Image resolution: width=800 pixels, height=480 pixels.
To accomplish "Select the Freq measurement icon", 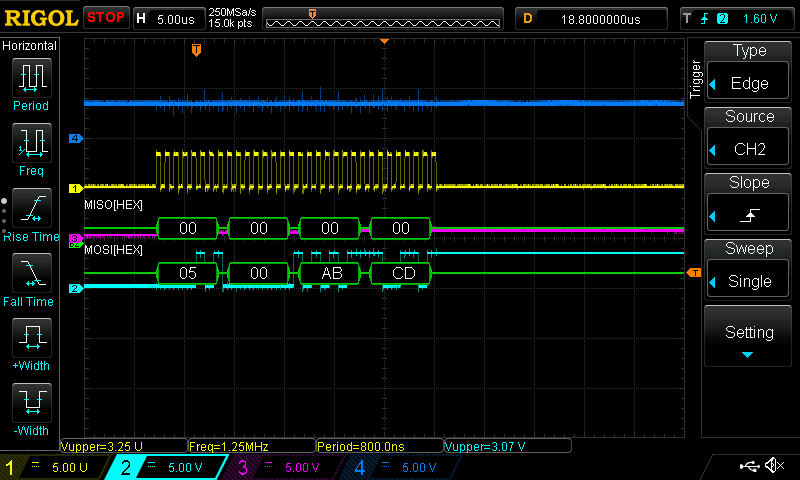I will [32, 142].
